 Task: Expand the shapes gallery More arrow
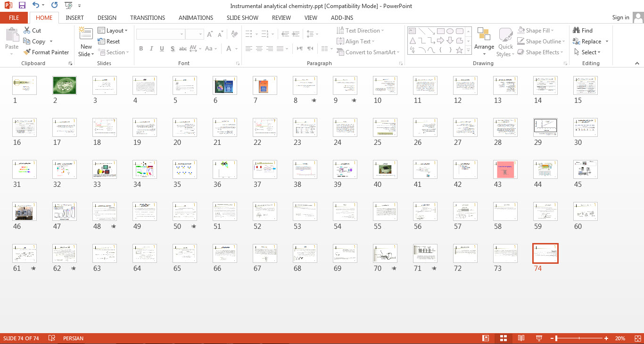(468, 50)
